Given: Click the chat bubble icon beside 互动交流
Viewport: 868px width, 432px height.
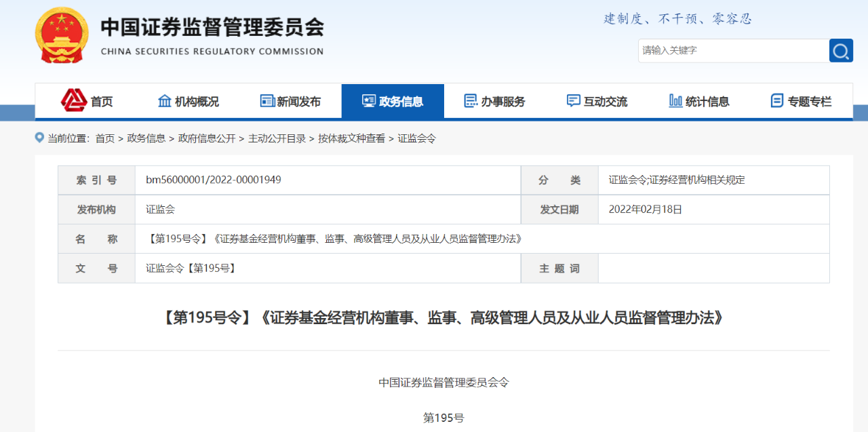Looking at the screenshot, I should [573, 101].
